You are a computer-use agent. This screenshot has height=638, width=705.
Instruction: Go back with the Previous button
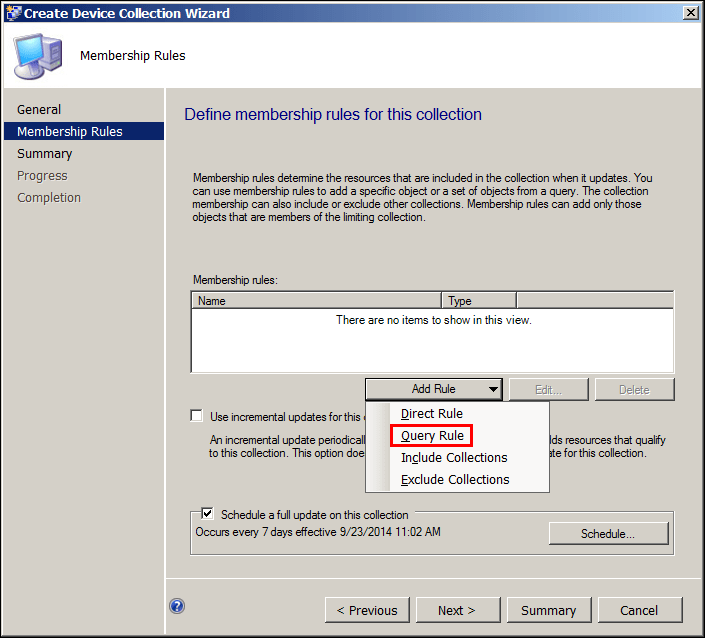(367, 610)
